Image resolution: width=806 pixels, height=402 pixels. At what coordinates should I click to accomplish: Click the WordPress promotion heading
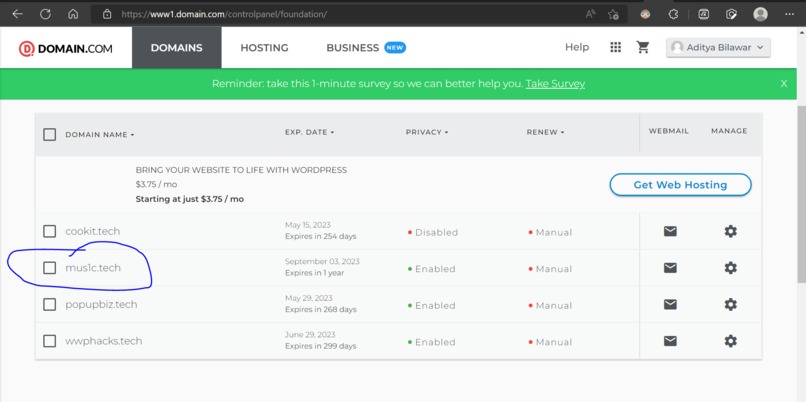click(241, 170)
